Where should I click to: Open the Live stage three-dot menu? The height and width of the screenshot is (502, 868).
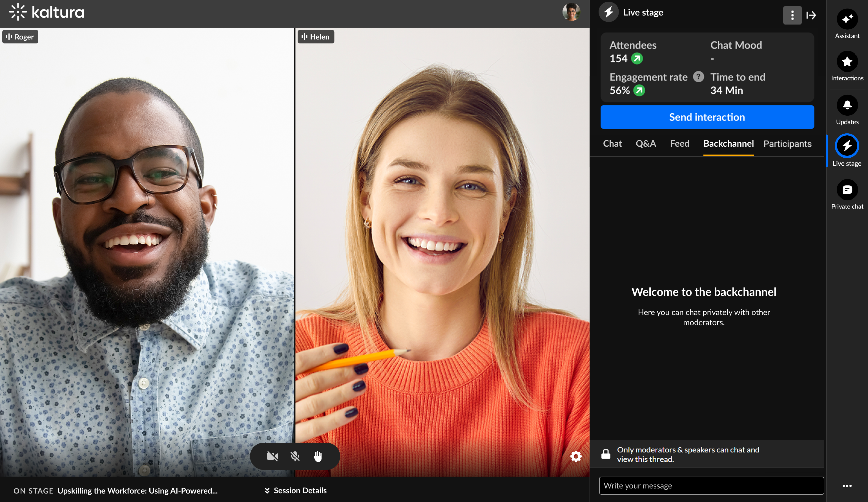coord(792,16)
